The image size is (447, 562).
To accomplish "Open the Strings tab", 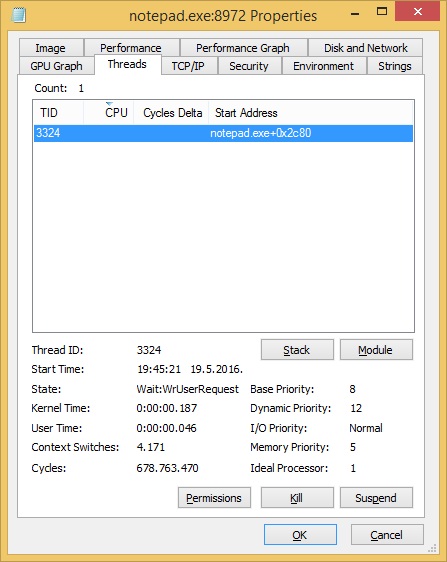I will point(394,66).
